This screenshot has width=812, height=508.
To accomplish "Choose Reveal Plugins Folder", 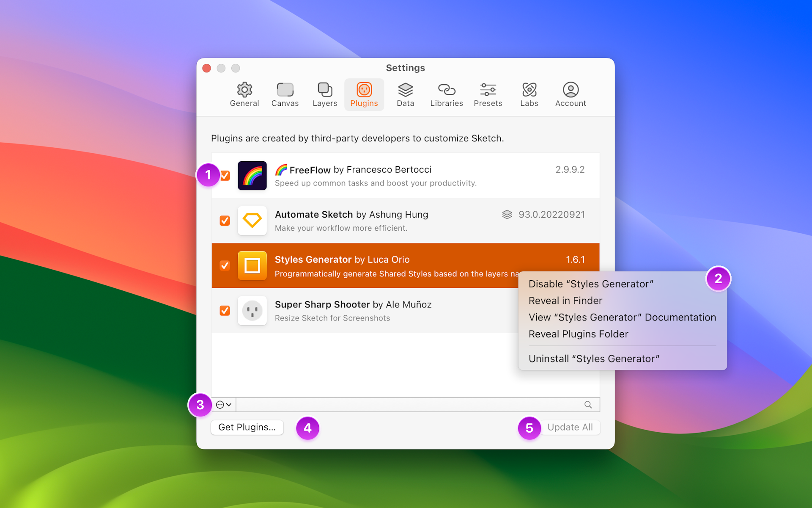I will 623,334.
